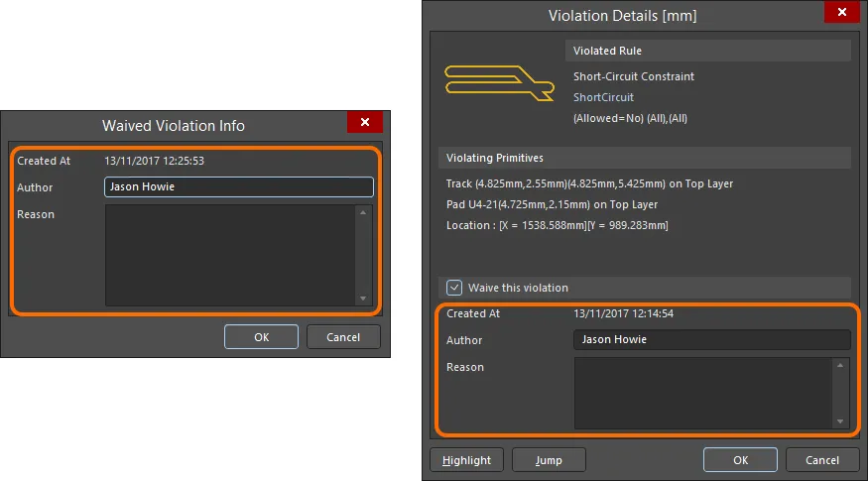The image size is (868, 481).
Task: Click Reason text area in Violation Details
Action: tap(702, 394)
